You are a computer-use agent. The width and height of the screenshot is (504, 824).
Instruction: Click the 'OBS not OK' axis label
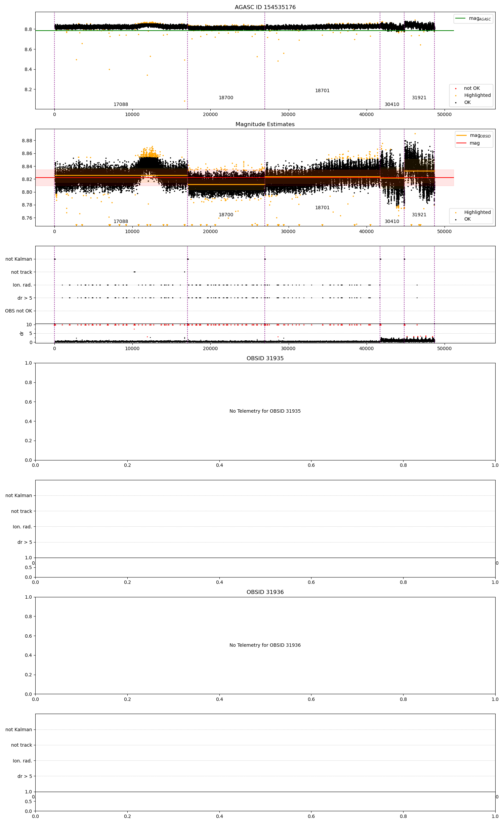pos(18,311)
